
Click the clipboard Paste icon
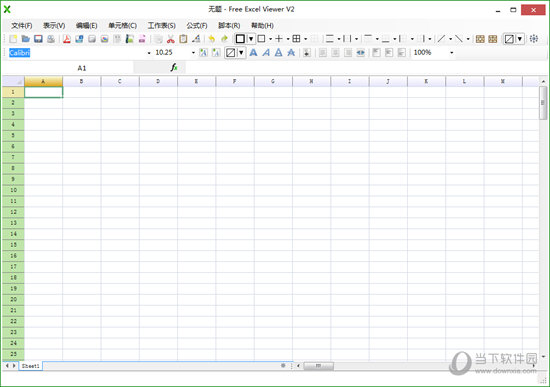point(183,39)
